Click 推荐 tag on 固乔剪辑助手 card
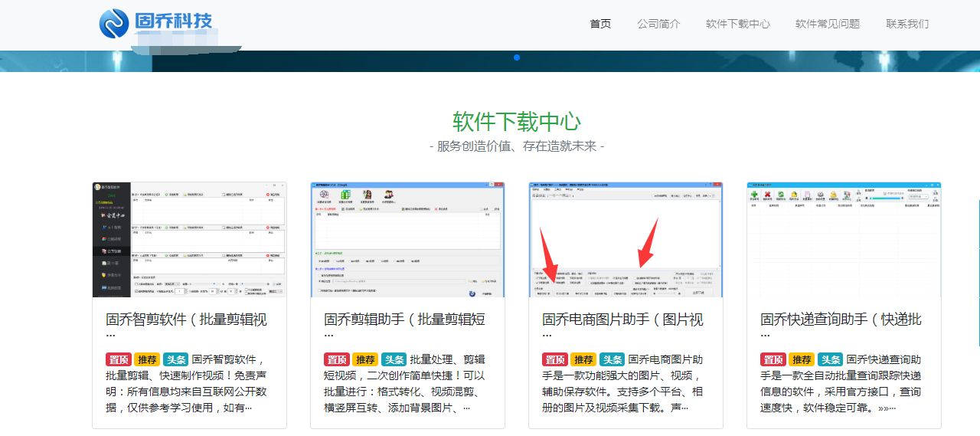The height and width of the screenshot is (436, 980). click(365, 359)
